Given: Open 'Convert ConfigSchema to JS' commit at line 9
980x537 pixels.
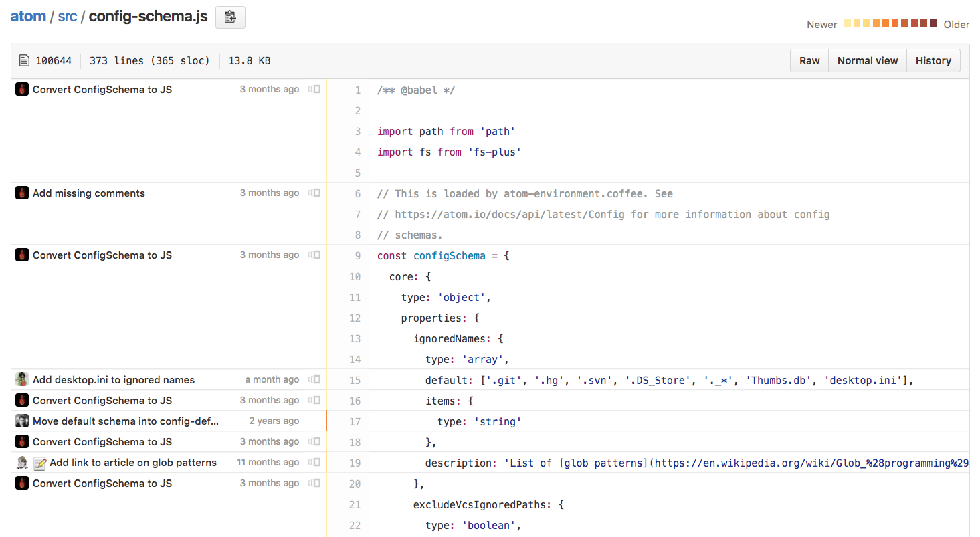Looking at the screenshot, I should (102, 255).
